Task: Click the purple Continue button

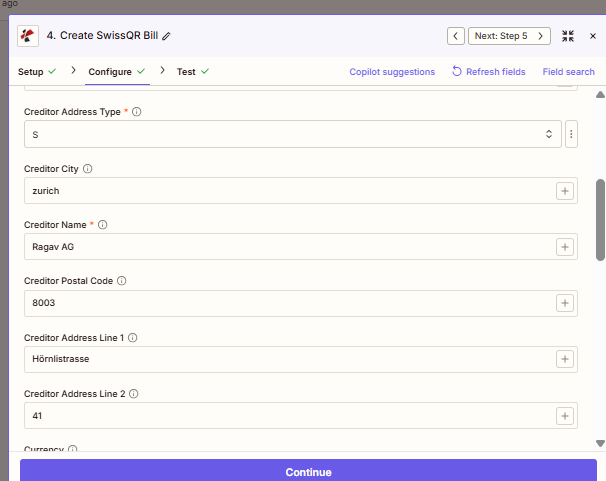Action: [308, 471]
